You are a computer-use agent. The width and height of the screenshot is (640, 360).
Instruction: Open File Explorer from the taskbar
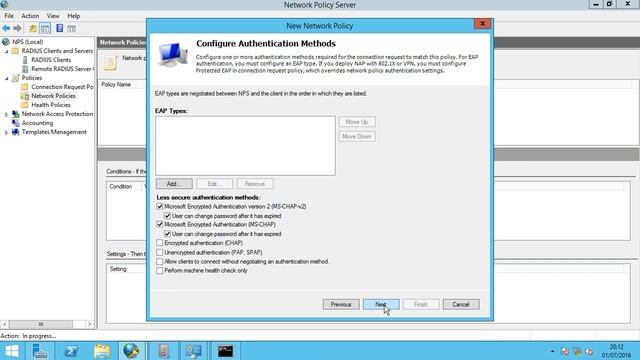102,351
